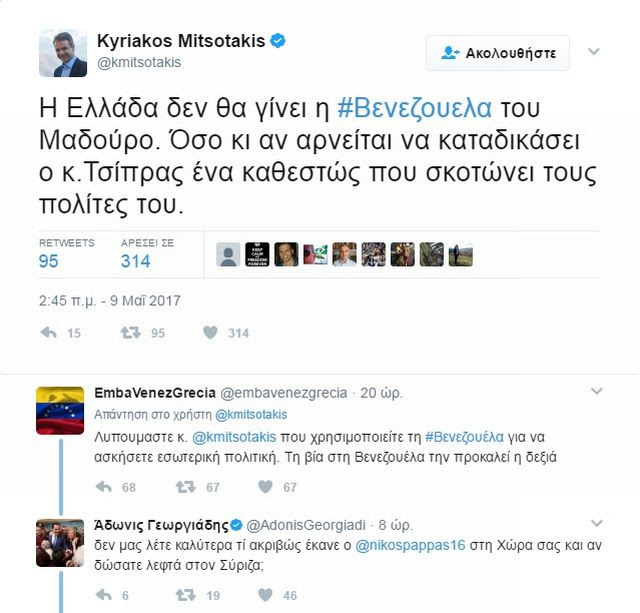The image size is (640, 613).
Task: Open the main tweet's options chevron
Action: click(593, 51)
